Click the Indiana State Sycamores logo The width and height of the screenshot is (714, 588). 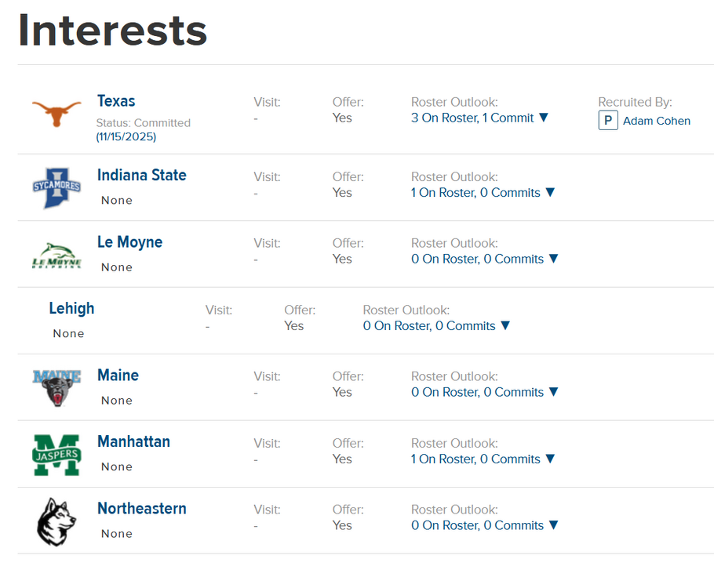pyautogui.click(x=56, y=187)
